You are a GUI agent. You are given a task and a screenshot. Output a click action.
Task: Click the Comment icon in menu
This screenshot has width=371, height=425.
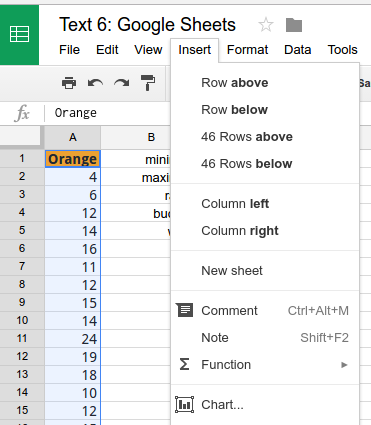(x=185, y=310)
